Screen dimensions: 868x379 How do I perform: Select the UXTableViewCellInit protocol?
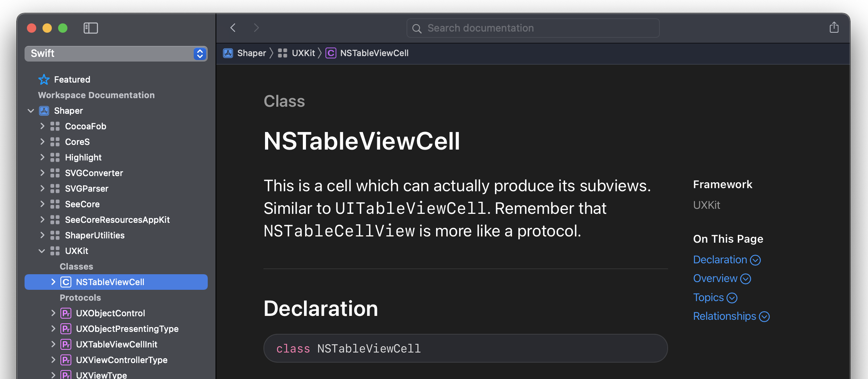coord(117,344)
